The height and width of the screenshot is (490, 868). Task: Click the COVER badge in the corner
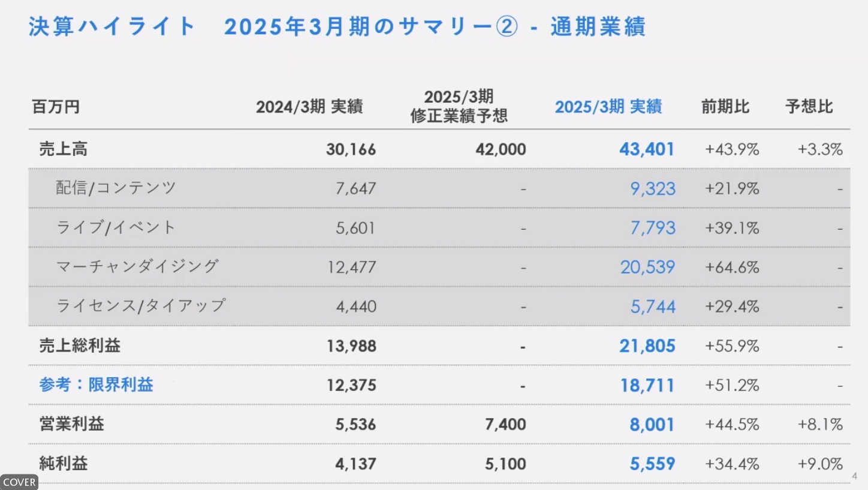[x=19, y=482]
